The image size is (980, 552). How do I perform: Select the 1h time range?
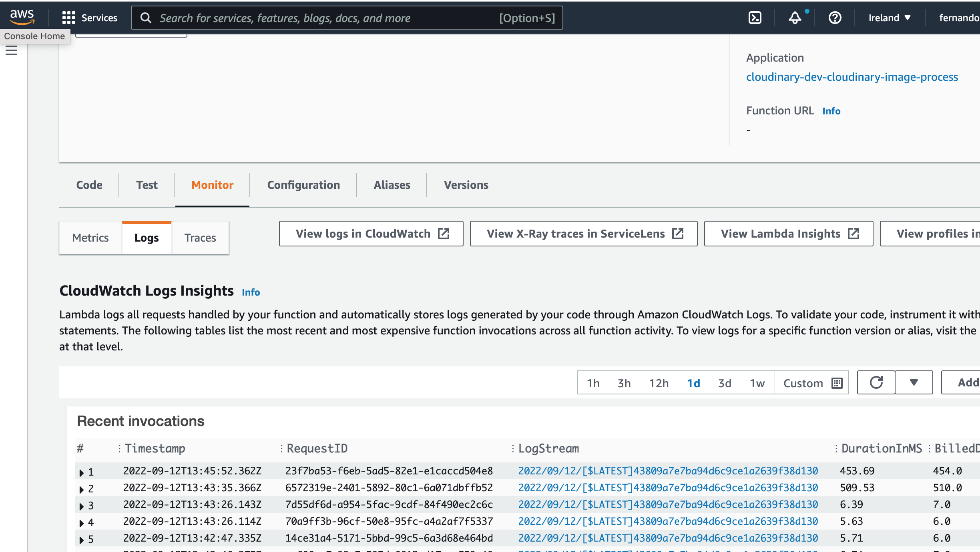click(x=593, y=383)
